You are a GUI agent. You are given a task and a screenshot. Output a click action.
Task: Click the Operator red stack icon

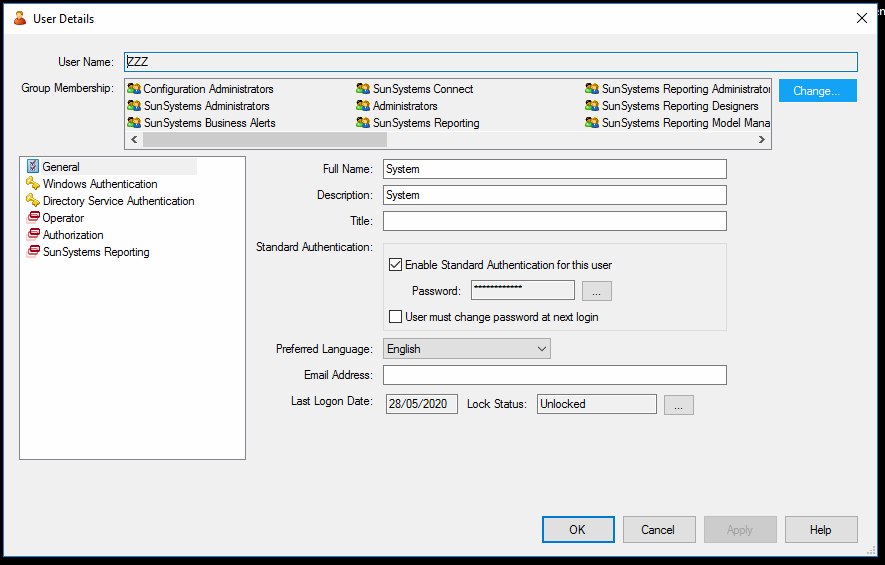[33, 217]
